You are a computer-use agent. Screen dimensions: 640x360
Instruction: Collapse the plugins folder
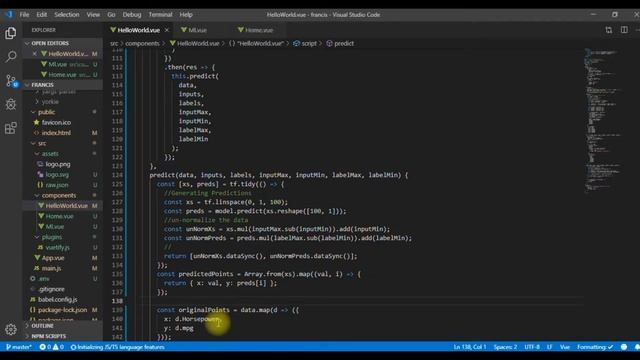click(52, 237)
